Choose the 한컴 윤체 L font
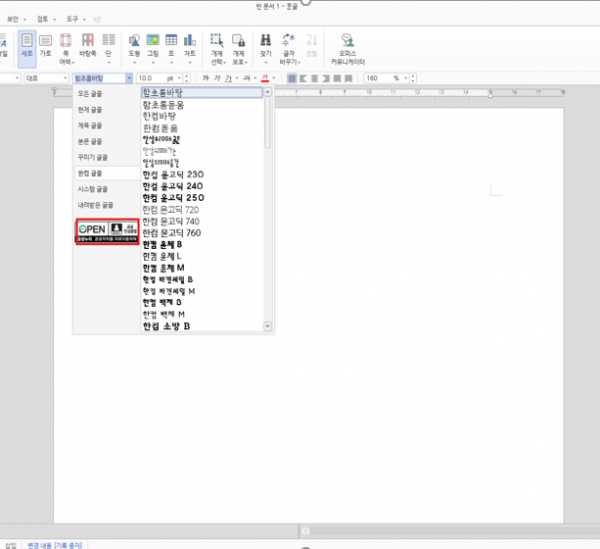This screenshot has height=549, width=600. coord(202,256)
